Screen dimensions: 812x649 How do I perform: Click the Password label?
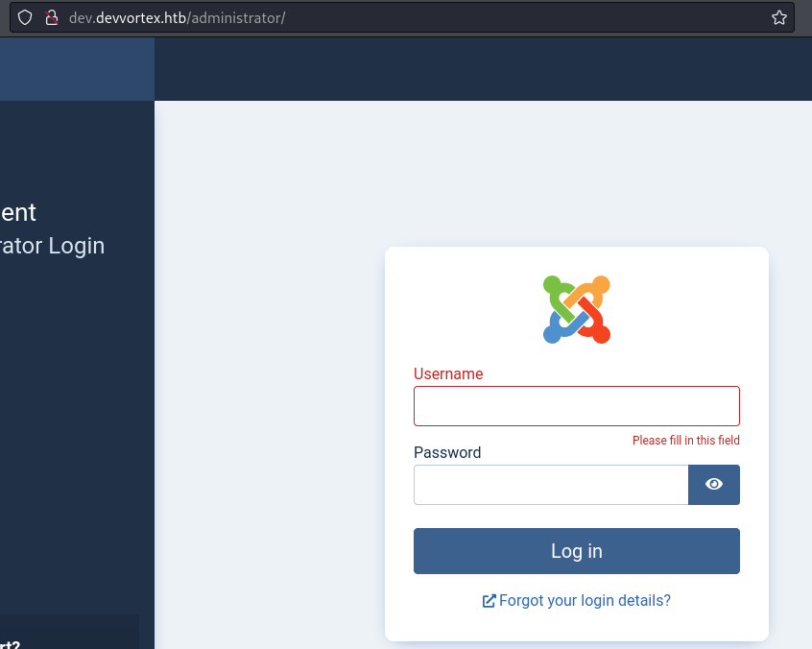point(447,452)
